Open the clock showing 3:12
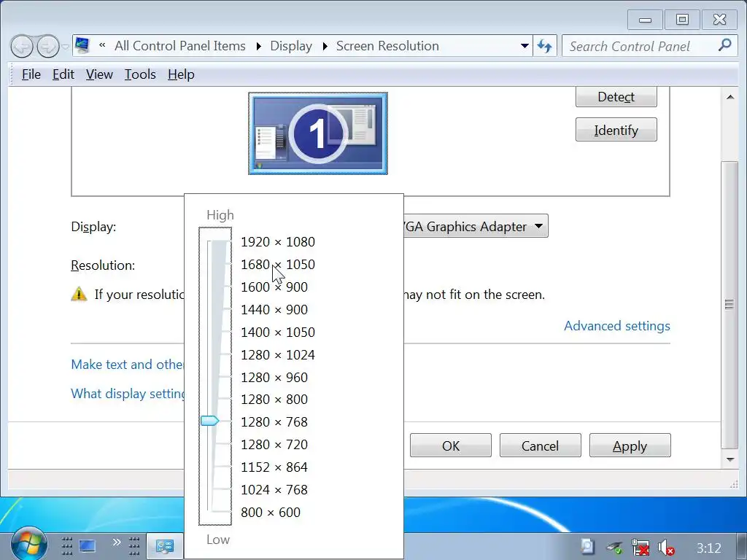 click(709, 548)
